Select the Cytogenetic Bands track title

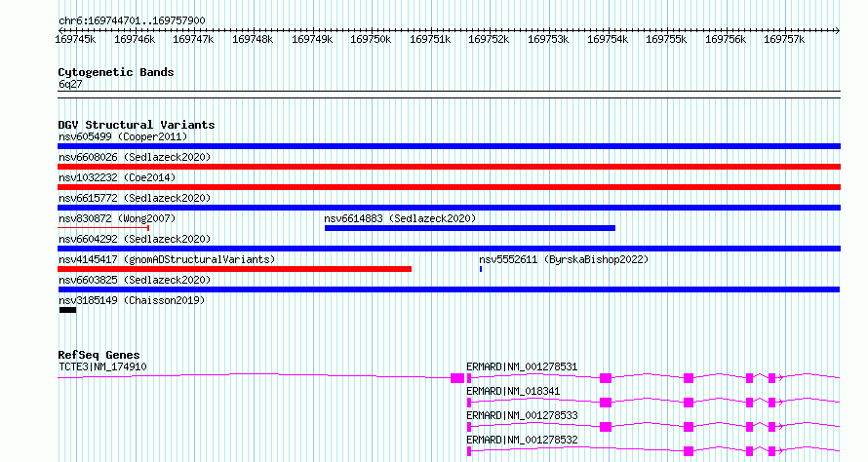(x=116, y=72)
